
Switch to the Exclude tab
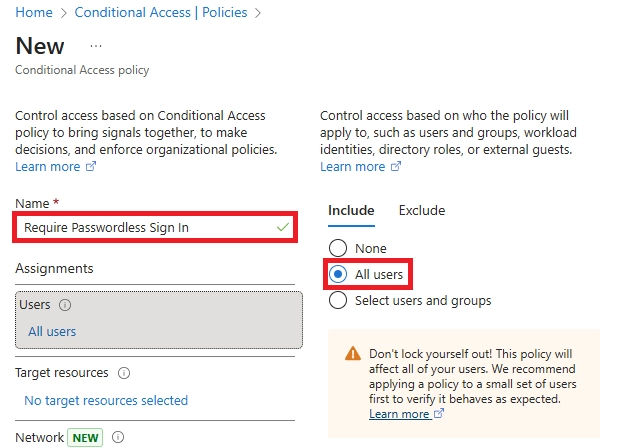pyautogui.click(x=422, y=210)
